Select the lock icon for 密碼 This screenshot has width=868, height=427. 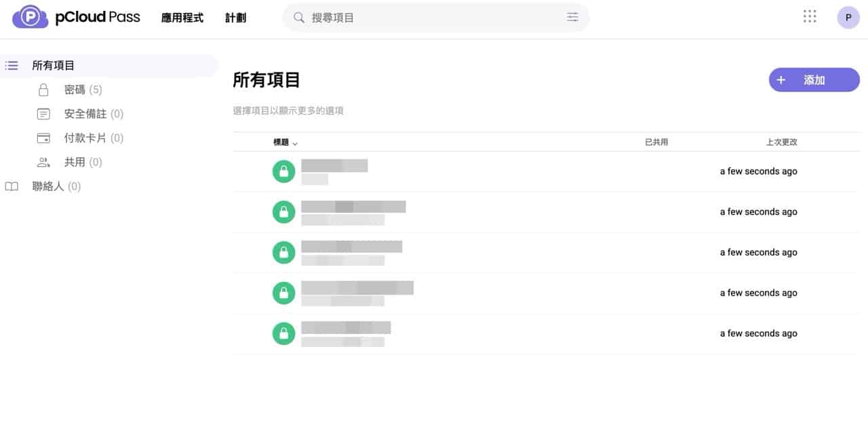tap(43, 89)
